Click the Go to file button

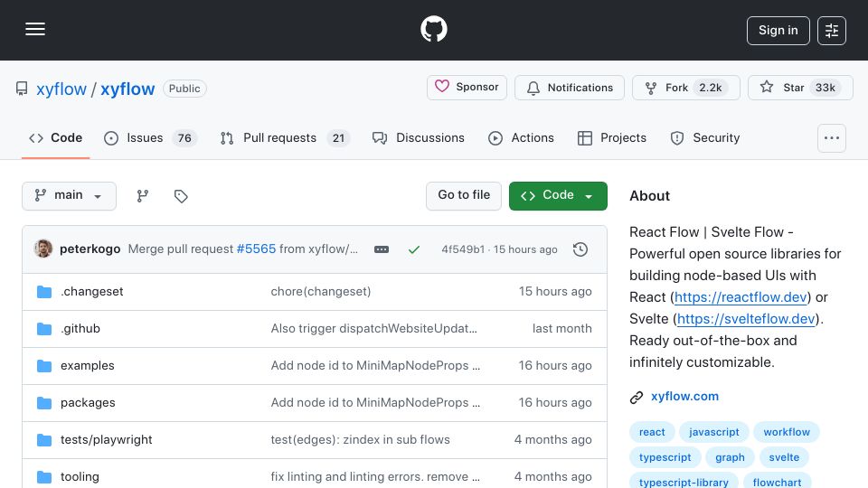coord(464,196)
